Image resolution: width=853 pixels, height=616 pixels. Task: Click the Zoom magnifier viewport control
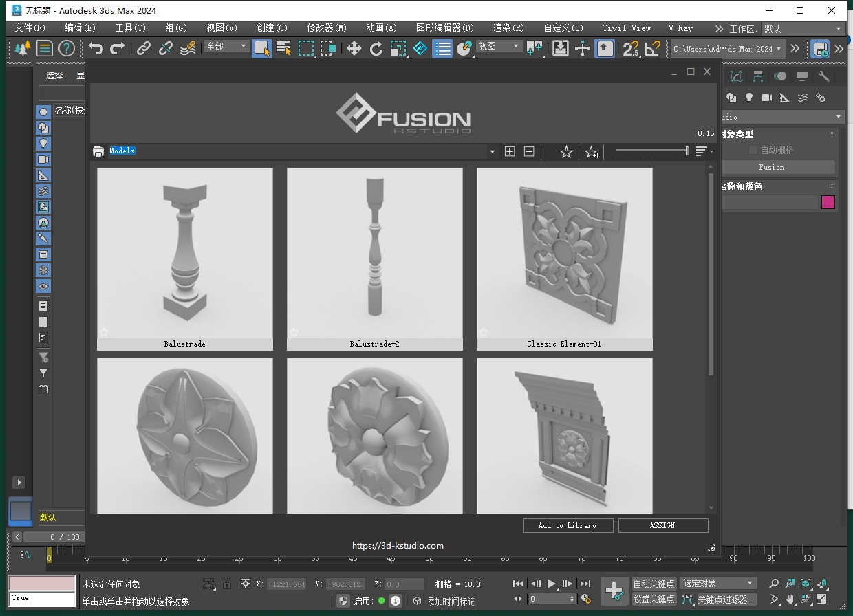(774, 584)
